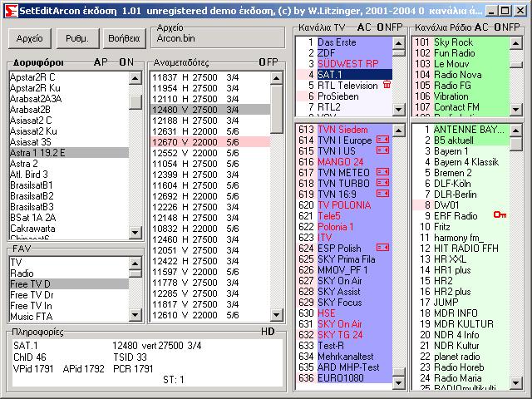Click SetEditArcon app icon in title bar
Viewport: 532px width, 399px height.
point(11,11)
